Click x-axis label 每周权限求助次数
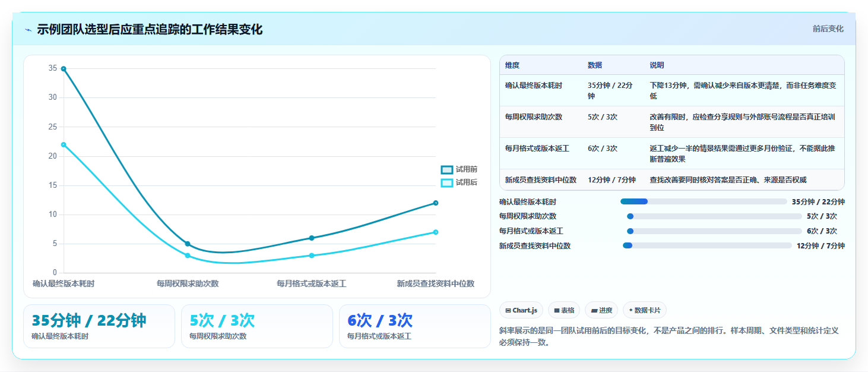This screenshot has width=868, height=372. [x=188, y=284]
